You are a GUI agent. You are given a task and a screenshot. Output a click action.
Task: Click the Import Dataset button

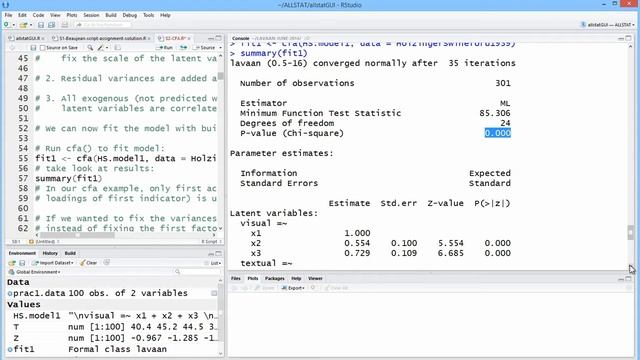pyautogui.click(x=53, y=263)
